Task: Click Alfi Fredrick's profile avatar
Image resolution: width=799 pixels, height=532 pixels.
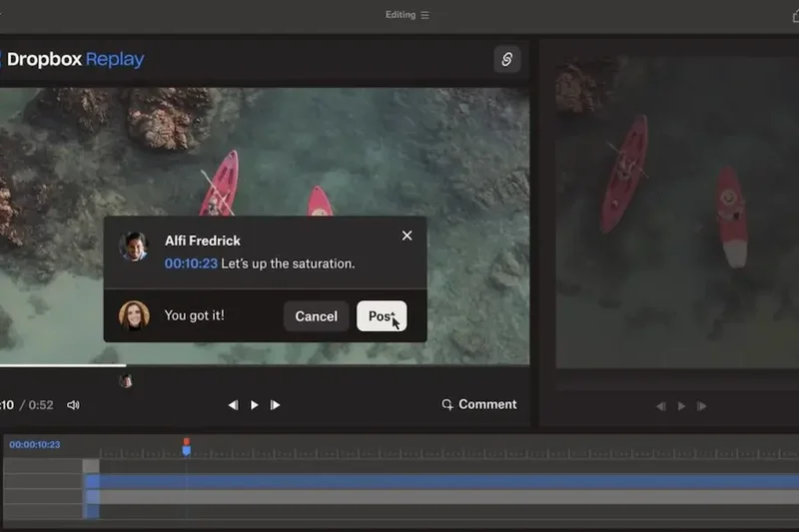Action: (134, 247)
